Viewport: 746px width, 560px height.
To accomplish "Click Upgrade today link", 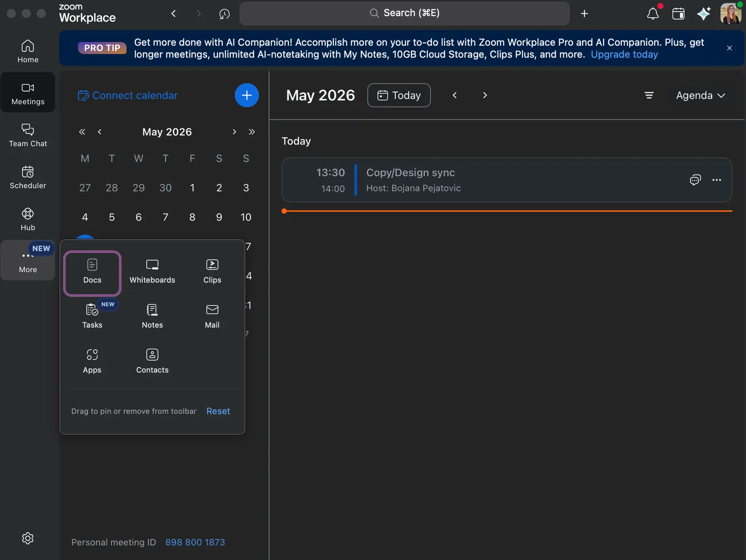I will coord(624,54).
